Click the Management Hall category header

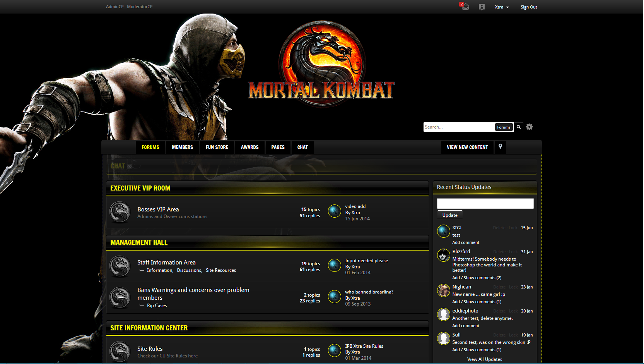point(139,242)
